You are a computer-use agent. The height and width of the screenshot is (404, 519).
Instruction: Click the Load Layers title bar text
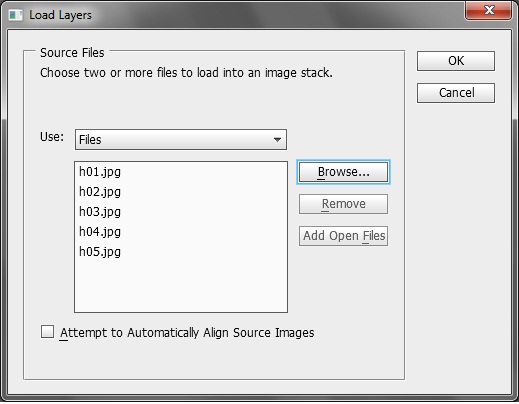(x=60, y=15)
